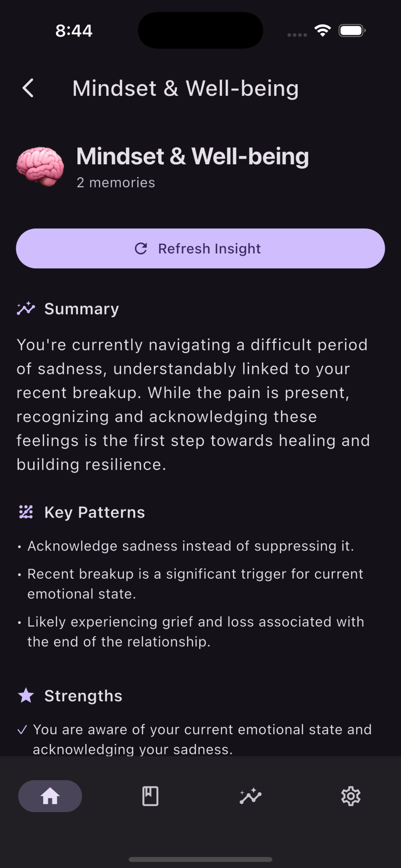The height and width of the screenshot is (868, 401).
Task: Tap the Wi-Fi icon in the status bar
Action: 323,31
